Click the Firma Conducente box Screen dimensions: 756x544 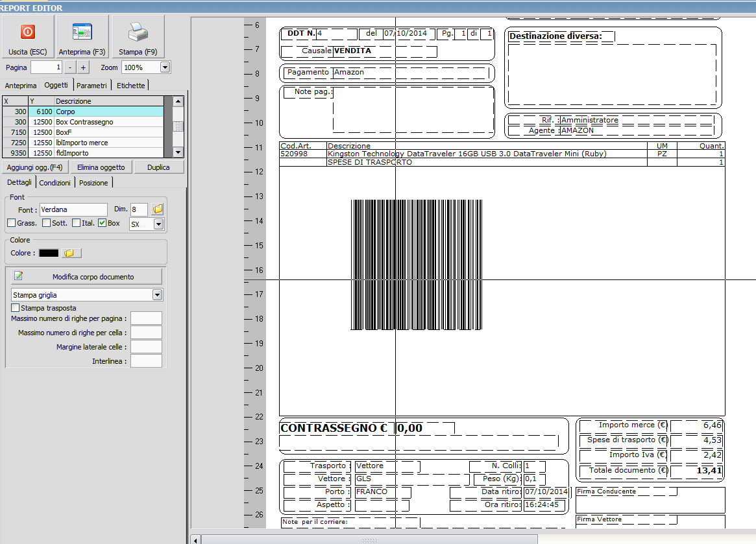tap(650, 500)
